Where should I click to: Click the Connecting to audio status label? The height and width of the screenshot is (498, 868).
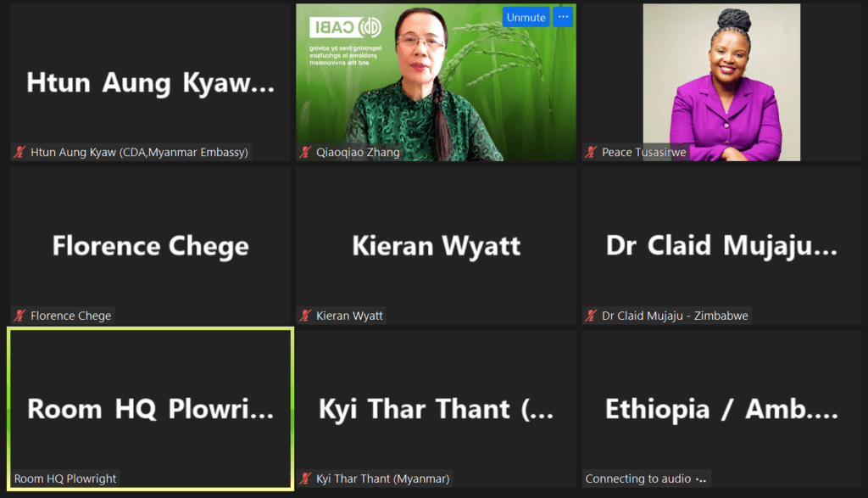[646, 478]
